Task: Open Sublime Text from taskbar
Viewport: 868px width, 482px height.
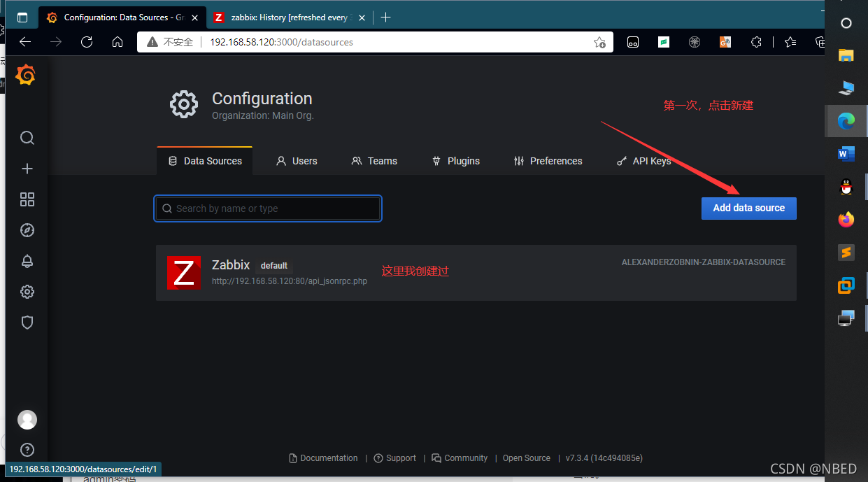Action: point(846,253)
